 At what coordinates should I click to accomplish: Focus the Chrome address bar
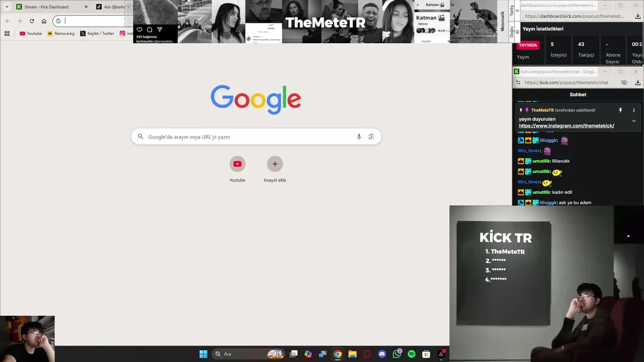[93, 21]
